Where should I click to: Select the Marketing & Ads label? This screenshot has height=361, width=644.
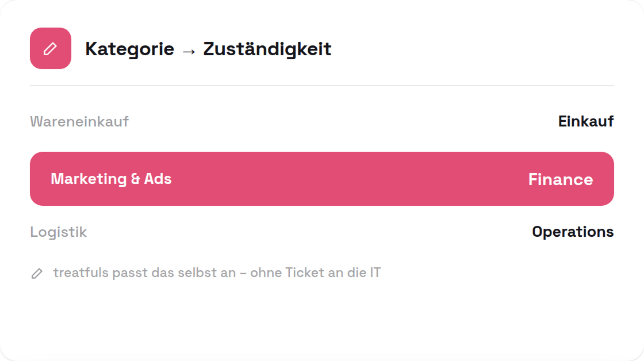pos(111,179)
